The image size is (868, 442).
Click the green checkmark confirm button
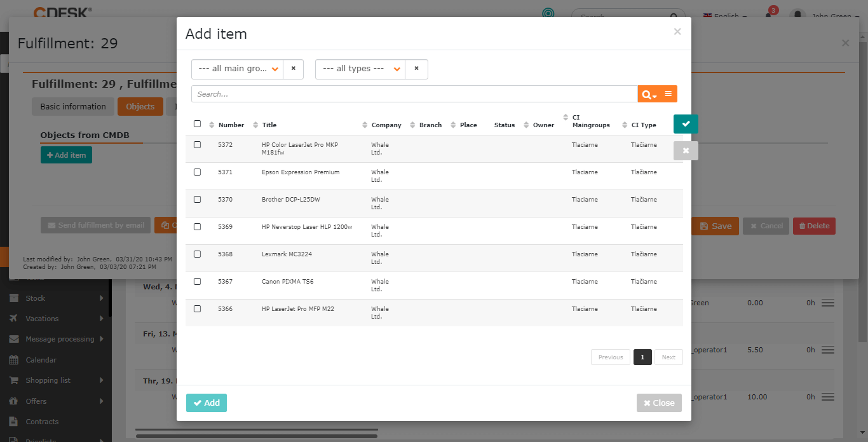(686, 124)
